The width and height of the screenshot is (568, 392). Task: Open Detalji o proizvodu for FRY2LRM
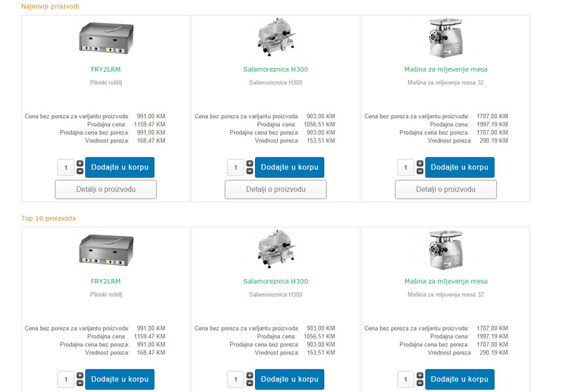(106, 189)
